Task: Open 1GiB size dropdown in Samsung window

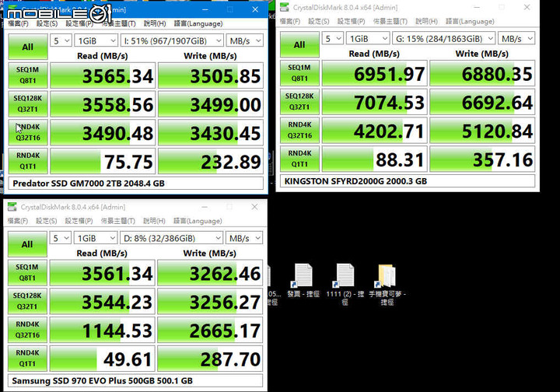Action: pos(96,238)
